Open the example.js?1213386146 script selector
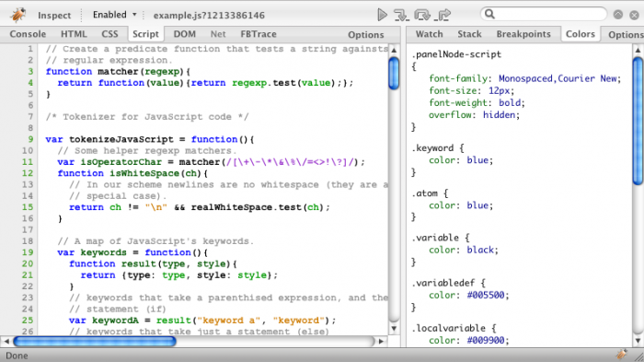The width and height of the screenshot is (644, 362). pyautogui.click(x=209, y=16)
